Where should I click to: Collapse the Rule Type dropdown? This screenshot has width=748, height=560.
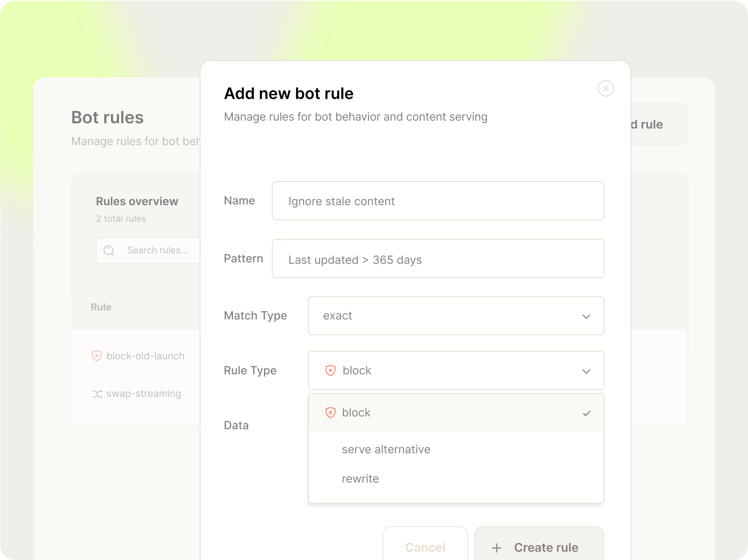[x=586, y=371]
